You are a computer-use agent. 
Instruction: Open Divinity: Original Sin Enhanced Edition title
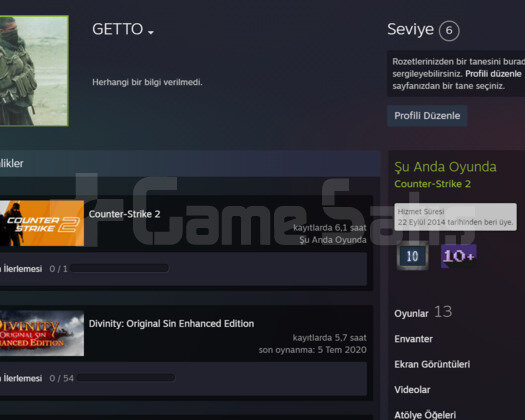tap(171, 324)
